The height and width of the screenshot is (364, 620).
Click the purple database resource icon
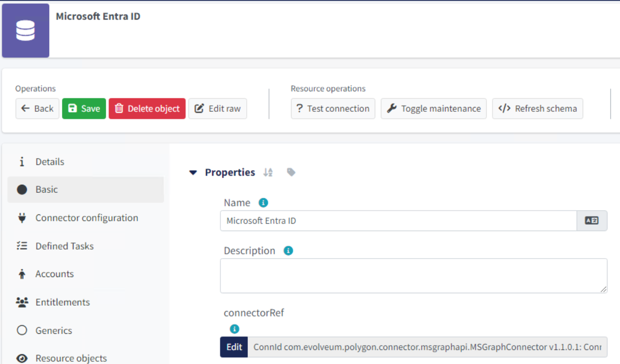pos(25,30)
